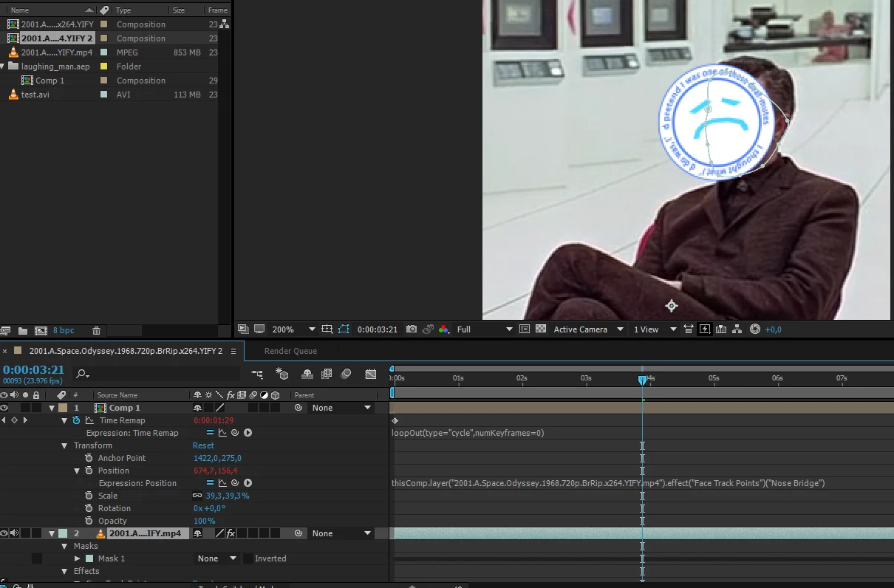Toggle the Opacity stopwatch
This screenshot has height=588, width=894.
coord(89,521)
